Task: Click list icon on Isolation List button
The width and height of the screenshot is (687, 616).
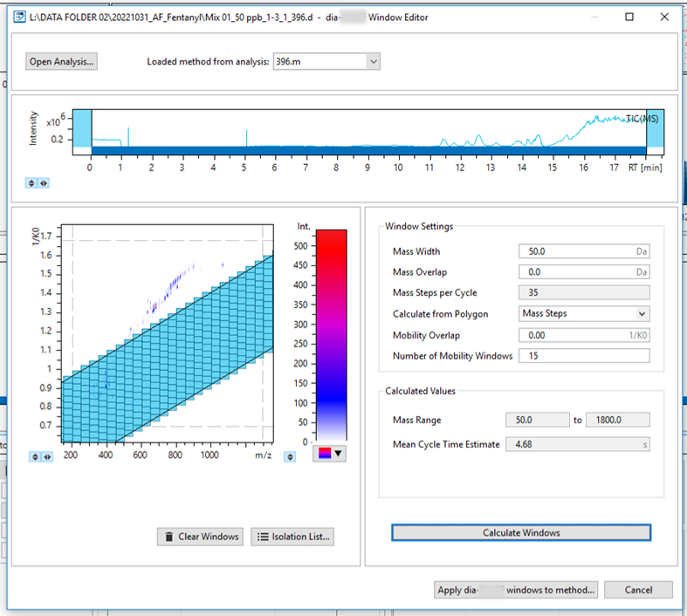Action: pyautogui.click(x=263, y=537)
